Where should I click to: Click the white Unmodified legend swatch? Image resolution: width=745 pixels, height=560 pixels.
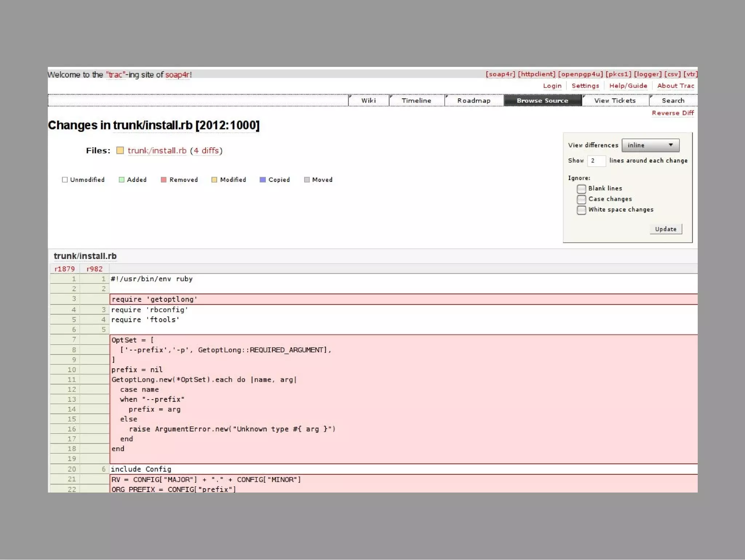(65, 180)
